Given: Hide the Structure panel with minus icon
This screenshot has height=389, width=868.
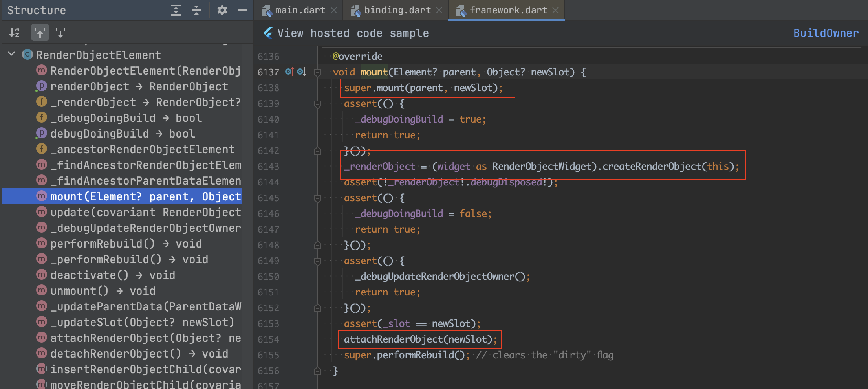Looking at the screenshot, I should pyautogui.click(x=243, y=10).
